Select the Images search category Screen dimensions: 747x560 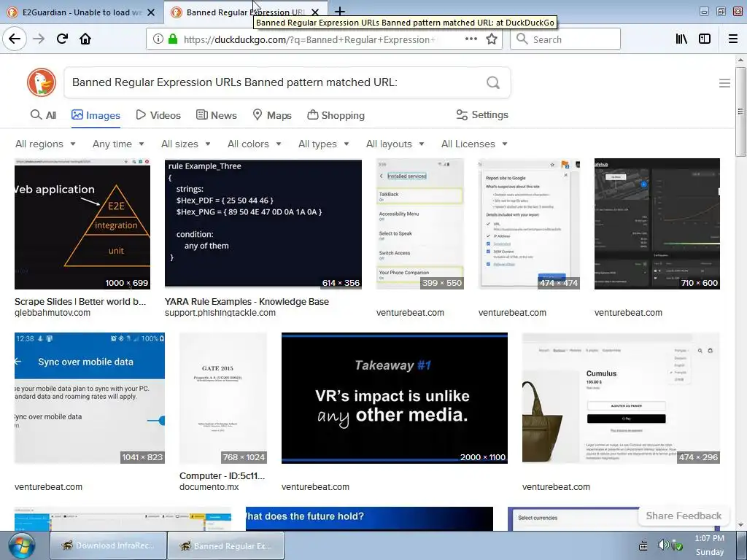(x=96, y=115)
